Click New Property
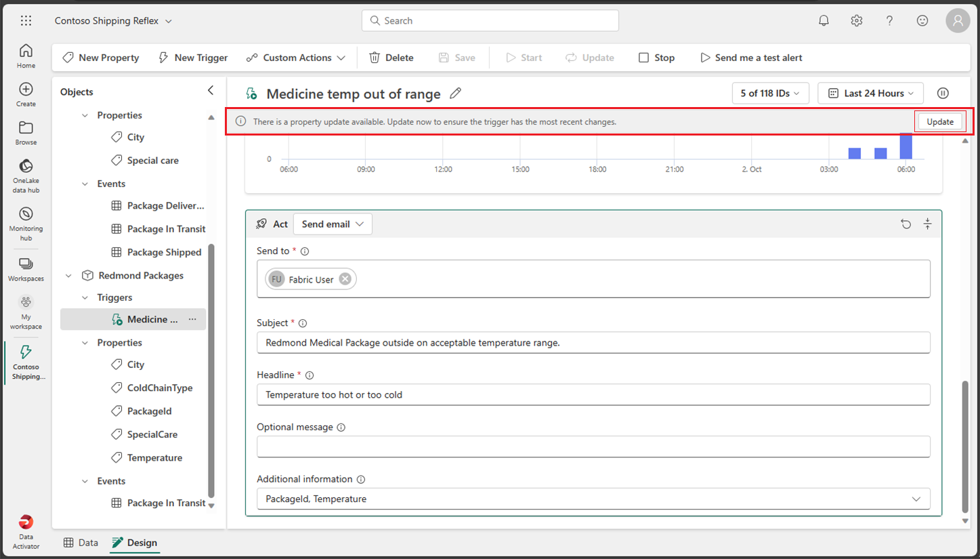This screenshot has height=559, width=980. coord(101,58)
